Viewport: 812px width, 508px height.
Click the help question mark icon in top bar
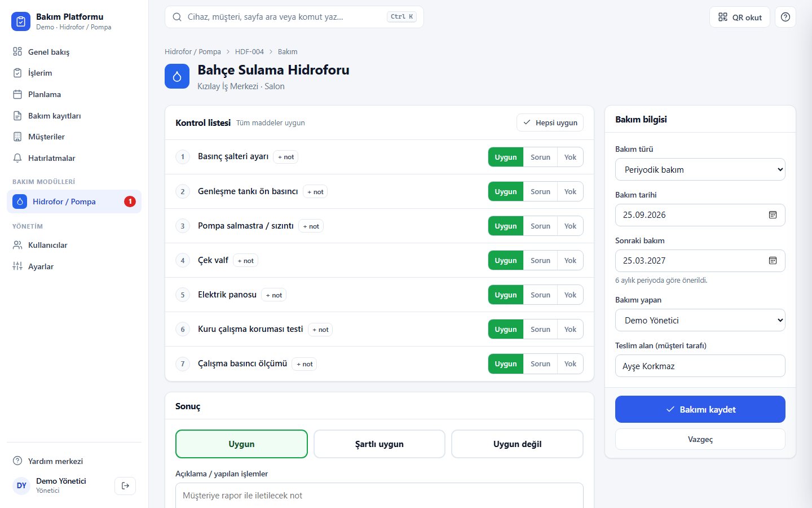(785, 17)
